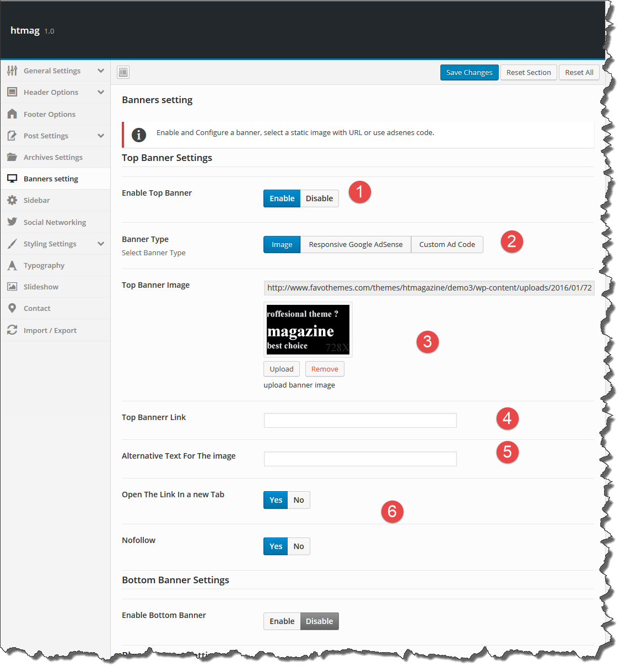Click the Contact map pin icon

[12, 308]
